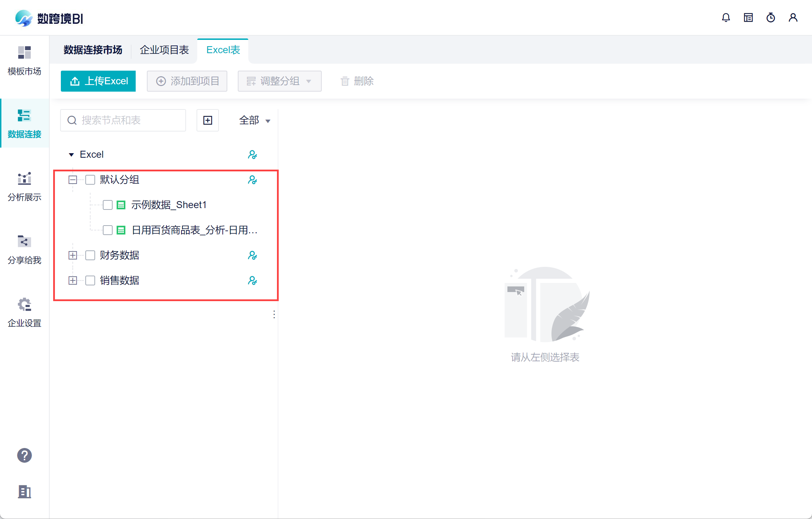
Task: Click the permission icon beside 财务数据
Action: point(252,255)
